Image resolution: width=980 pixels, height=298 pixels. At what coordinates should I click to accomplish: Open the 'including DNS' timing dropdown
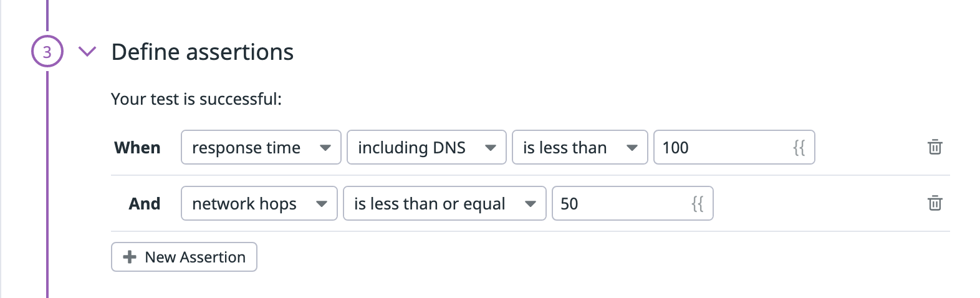[x=426, y=147]
